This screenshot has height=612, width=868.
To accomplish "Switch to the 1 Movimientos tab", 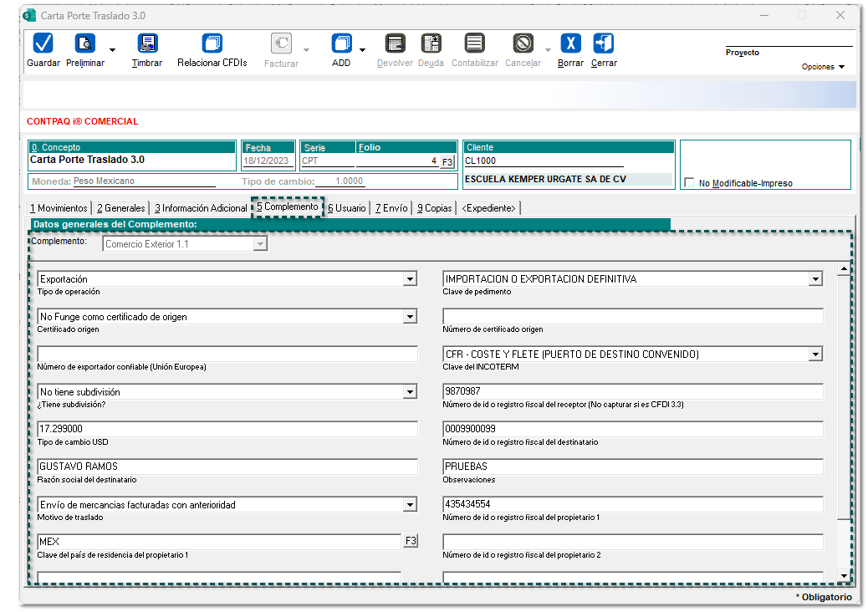I will pos(59,207).
